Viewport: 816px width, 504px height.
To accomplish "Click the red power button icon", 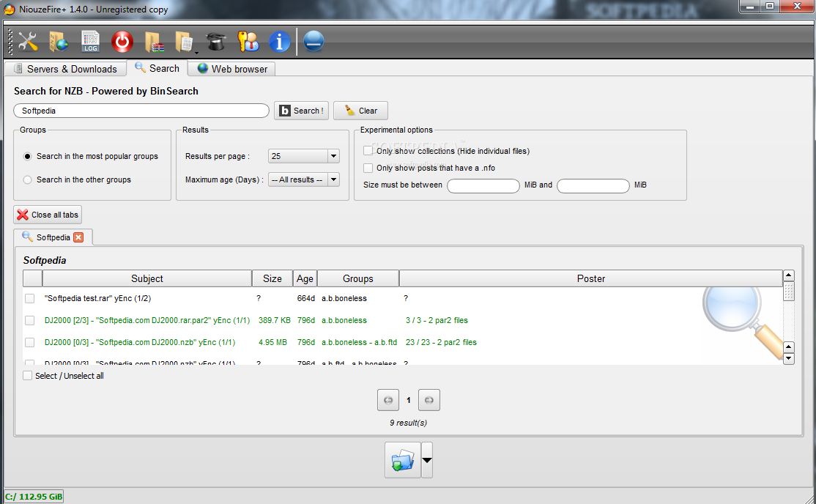I will click(122, 42).
